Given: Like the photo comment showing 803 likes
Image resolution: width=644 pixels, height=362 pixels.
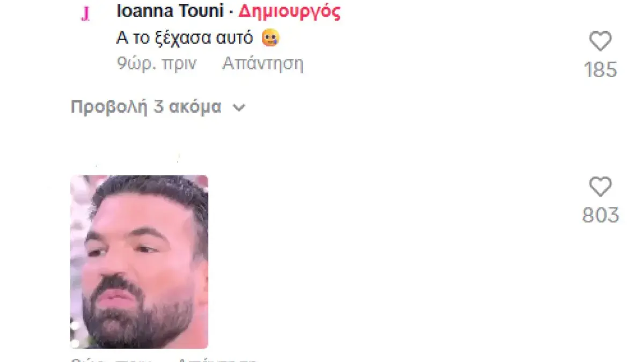Looking at the screenshot, I should [600, 187].
